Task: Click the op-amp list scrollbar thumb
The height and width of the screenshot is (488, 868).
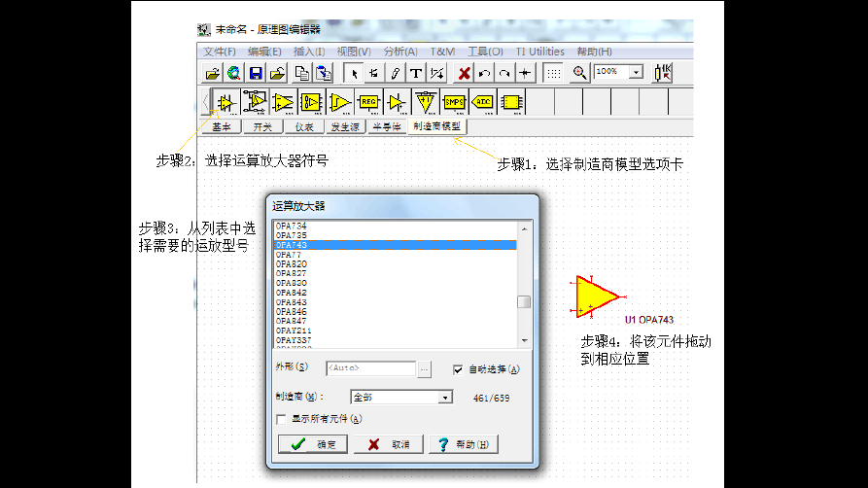Action: 524,302
